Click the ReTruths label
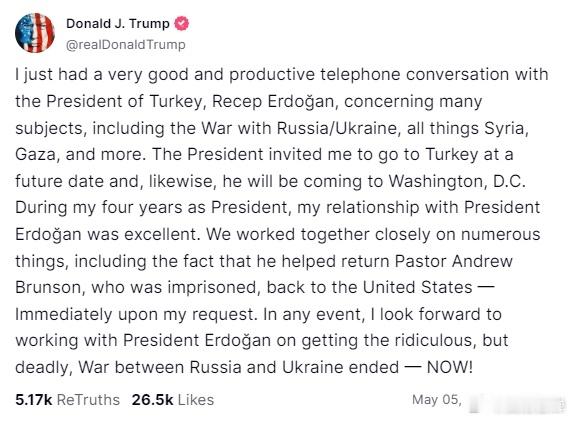 click(x=88, y=400)
